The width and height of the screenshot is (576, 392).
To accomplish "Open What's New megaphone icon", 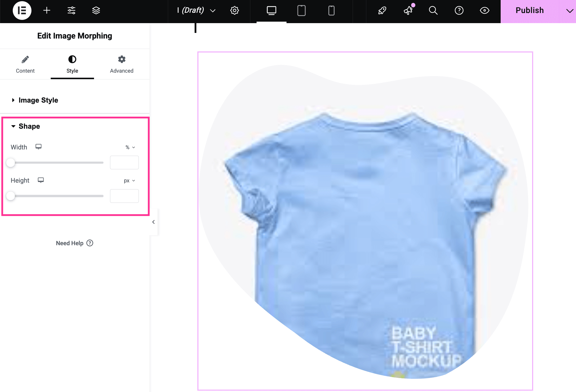I will (408, 11).
